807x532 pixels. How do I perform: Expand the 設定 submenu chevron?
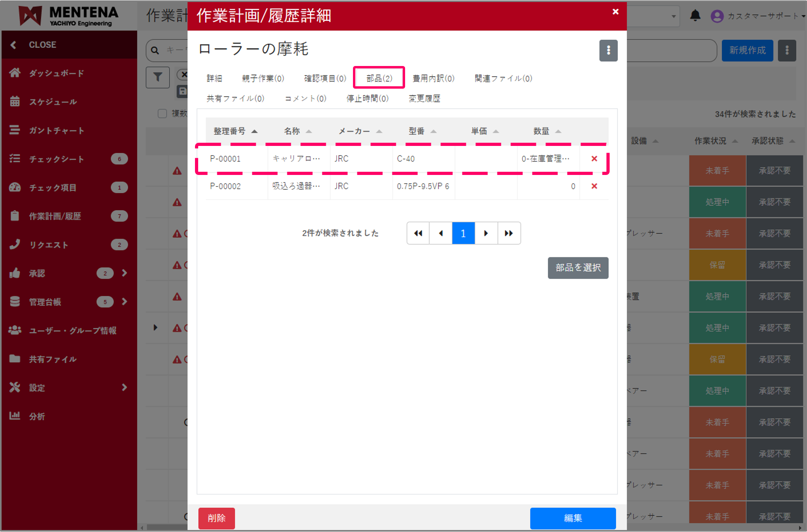click(125, 387)
